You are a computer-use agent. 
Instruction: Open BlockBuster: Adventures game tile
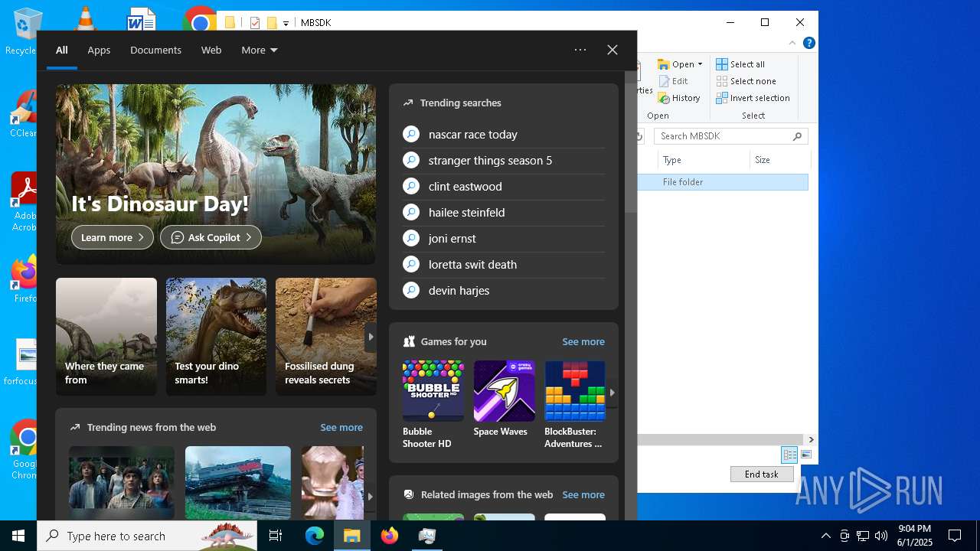(575, 404)
